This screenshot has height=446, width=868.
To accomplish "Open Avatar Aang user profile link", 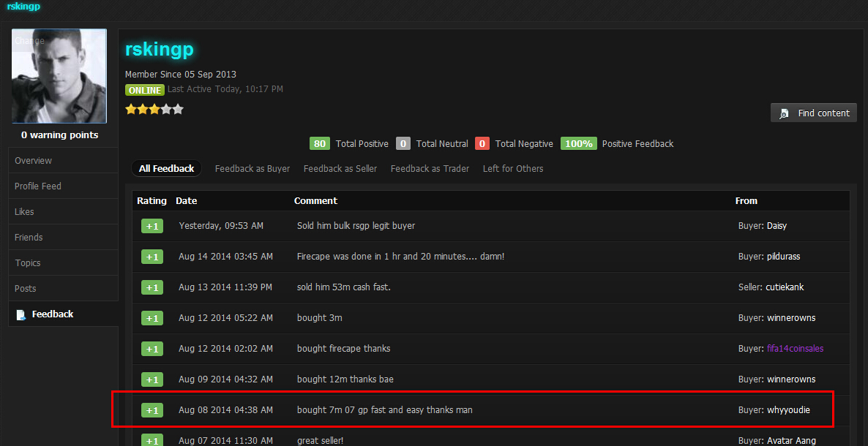I will click(x=791, y=440).
